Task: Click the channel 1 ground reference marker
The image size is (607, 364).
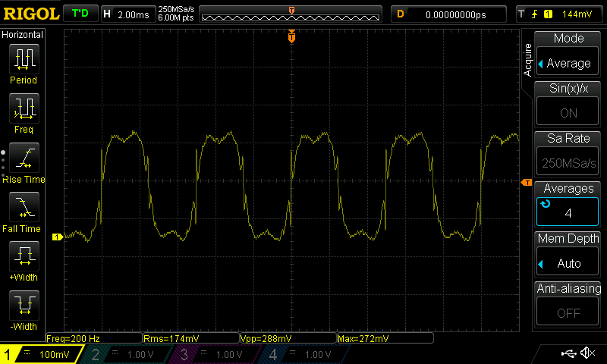Action: pyautogui.click(x=58, y=237)
